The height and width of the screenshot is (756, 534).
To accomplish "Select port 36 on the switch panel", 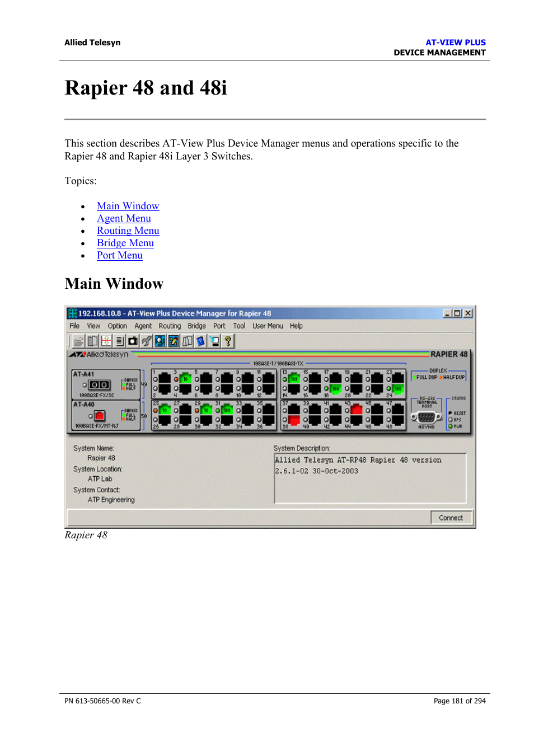I will (x=269, y=420).
